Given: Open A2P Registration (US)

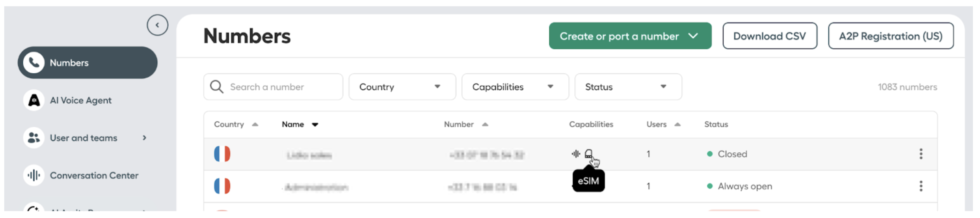Looking at the screenshot, I should coord(891,36).
